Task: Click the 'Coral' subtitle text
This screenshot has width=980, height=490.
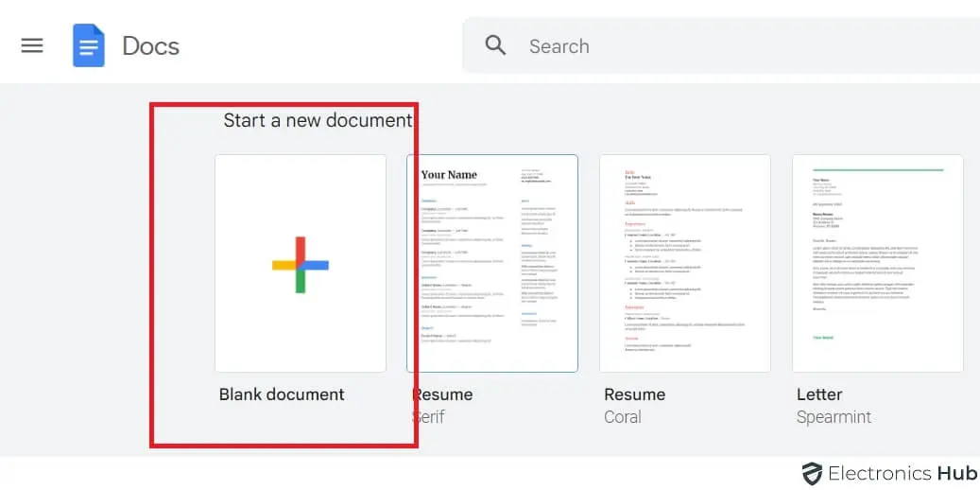Action: coord(623,417)
